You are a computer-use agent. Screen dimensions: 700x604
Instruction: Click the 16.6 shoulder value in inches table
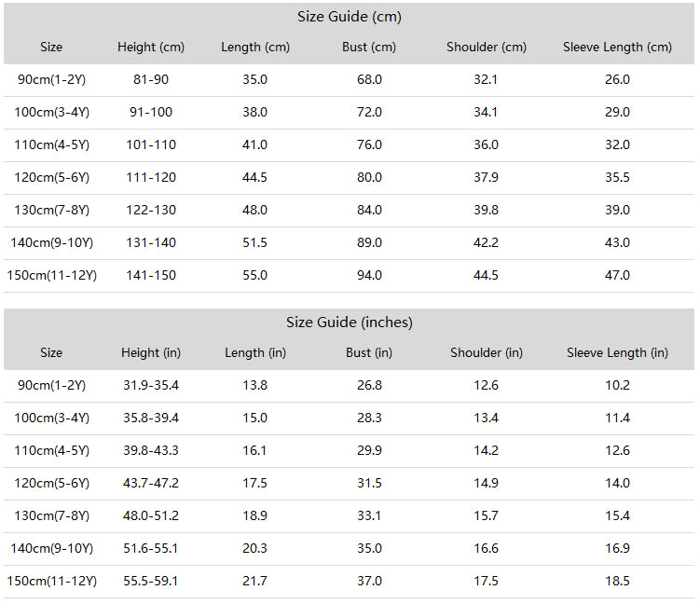(x=487, y=549)
